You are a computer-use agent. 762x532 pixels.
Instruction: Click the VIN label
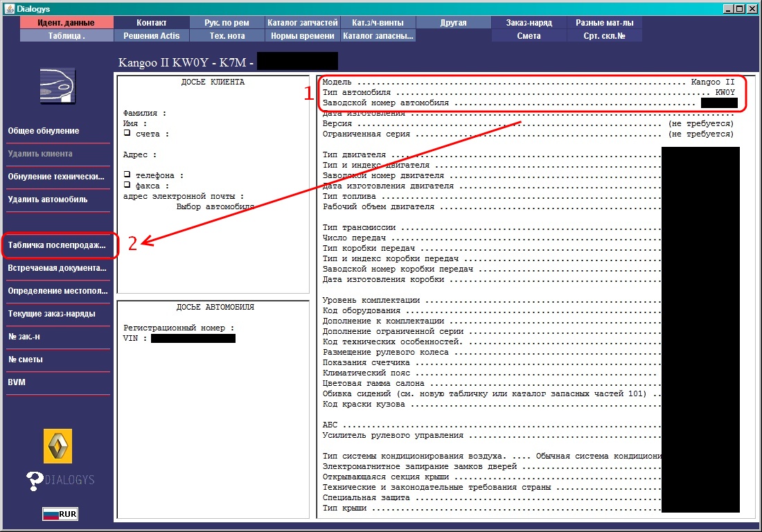[134, 338]
